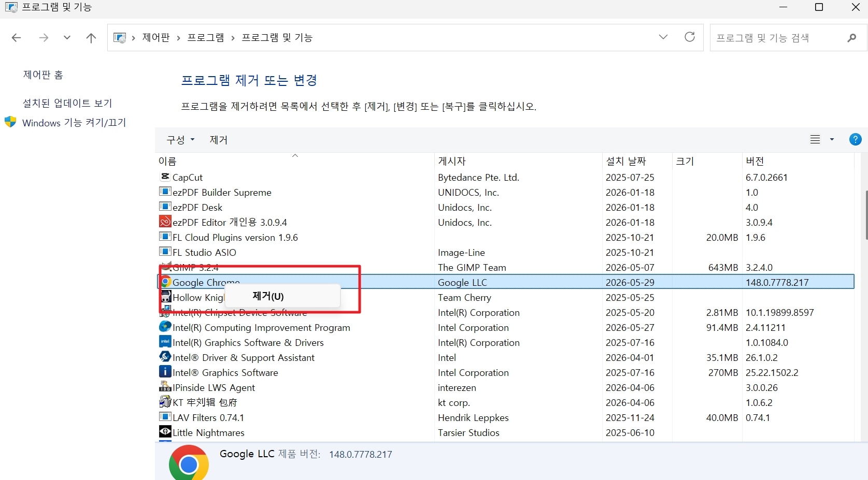Viewport: 868px width, 480px height.
Task: Click the FL Cloud Plugins icon
Action: click(x=165, y=237)
